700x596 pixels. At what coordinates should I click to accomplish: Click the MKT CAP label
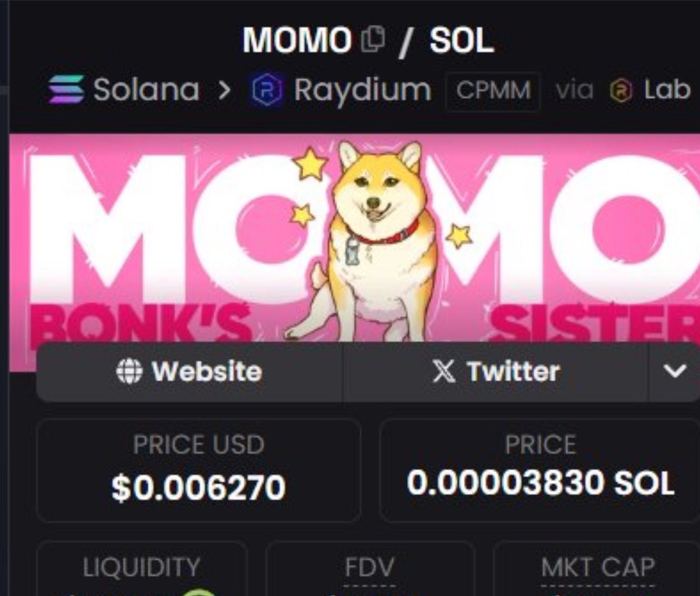(x=598, y=567)
